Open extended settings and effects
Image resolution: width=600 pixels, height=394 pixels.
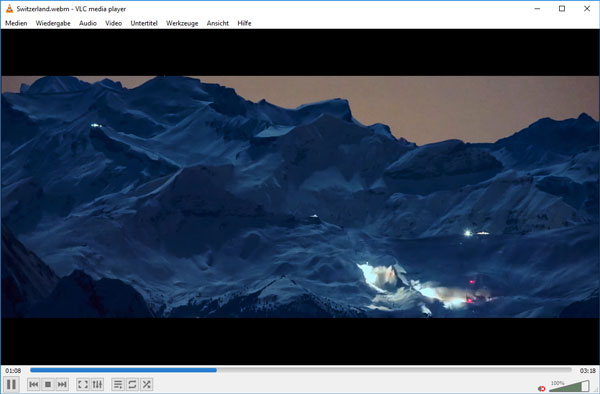[x=98, y=384]
